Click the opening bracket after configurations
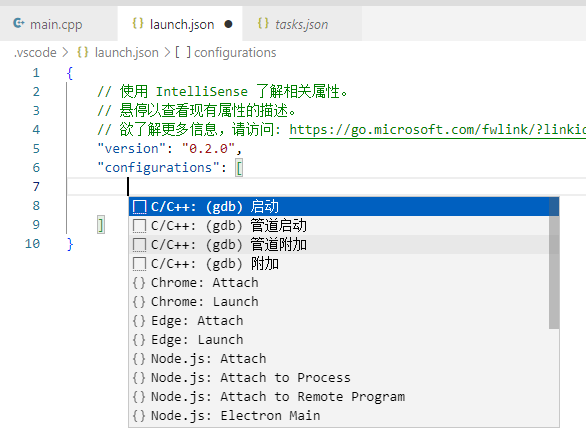This screenshot has height=446, width=586. coord(239,168)
